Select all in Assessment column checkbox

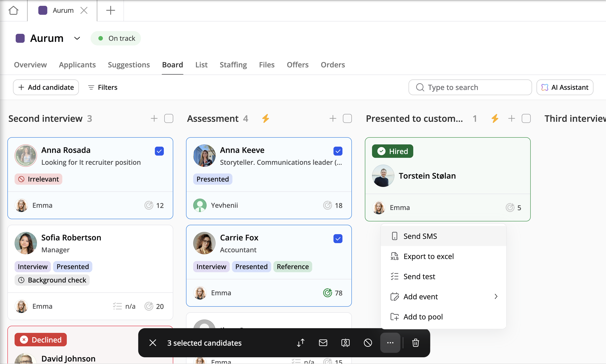click(347, 118)
